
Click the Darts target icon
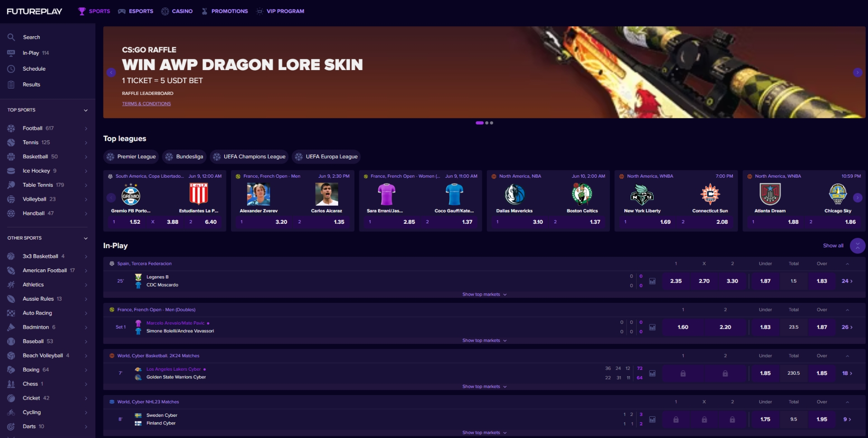tap(11, 426)
